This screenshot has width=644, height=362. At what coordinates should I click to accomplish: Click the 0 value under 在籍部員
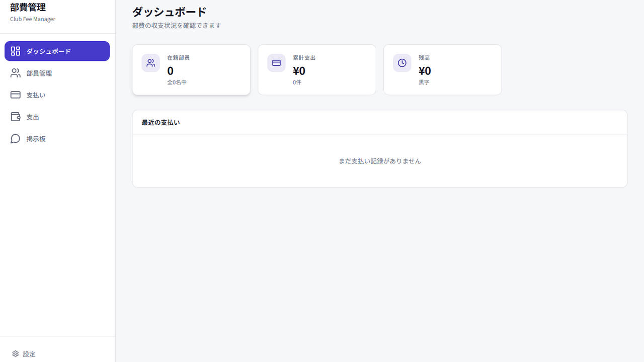click(x=170, y=71)
